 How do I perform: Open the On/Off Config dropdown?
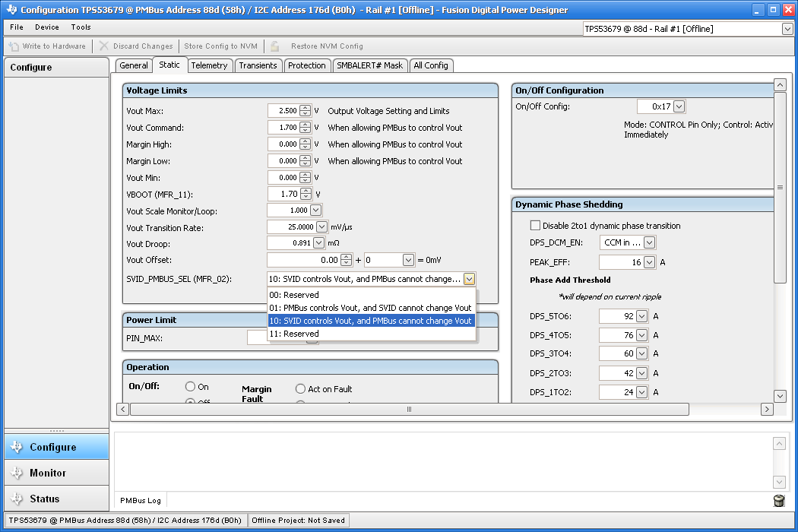point(679,106)
